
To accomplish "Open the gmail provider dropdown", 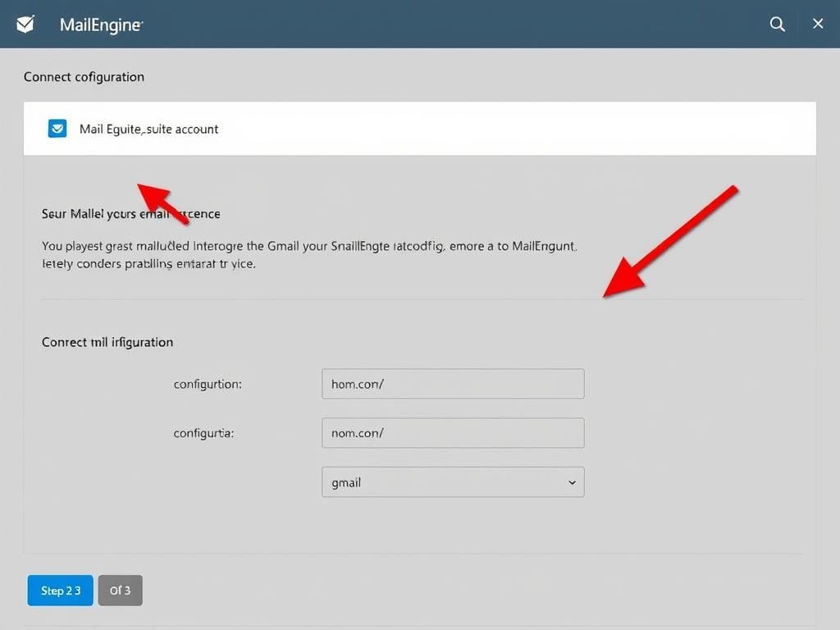I will click(452, 482).
